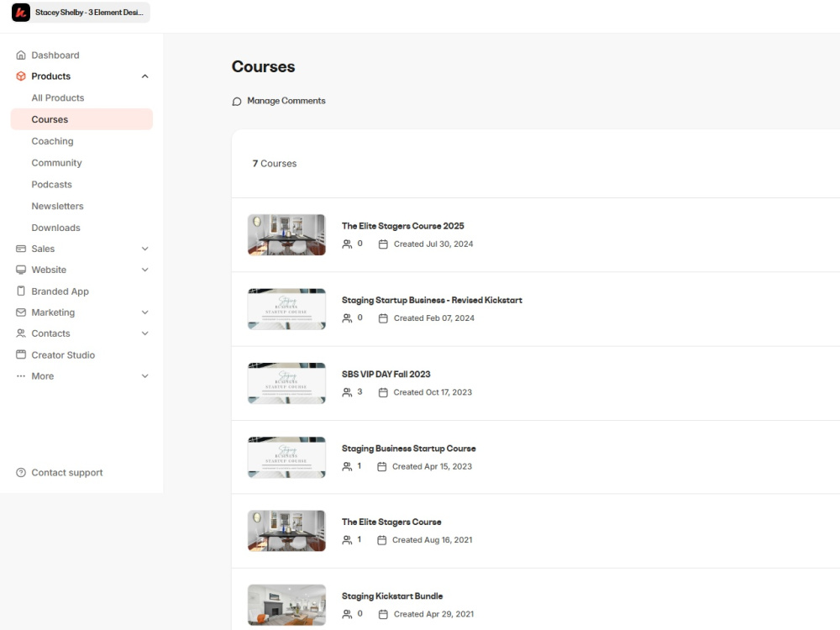
Task: Click calendar icon beside Created Oct 17, 2023
Action: click(383, 392)
